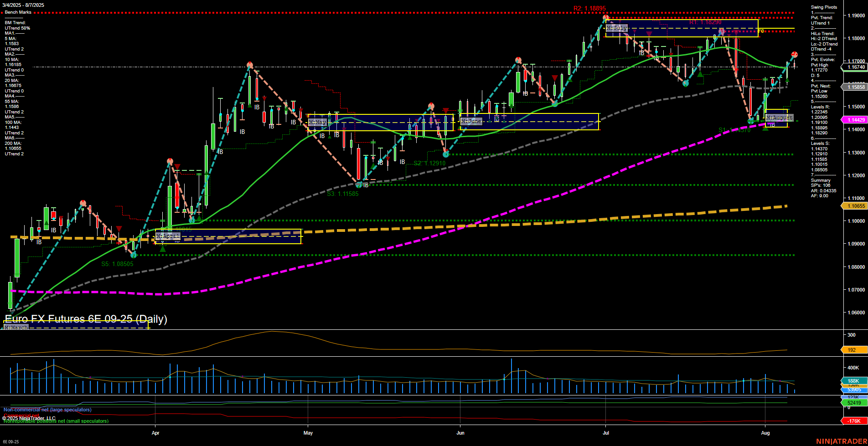
Task: Click the 'AR: 0.04335' summary line
Action: [x=823, y=191]
